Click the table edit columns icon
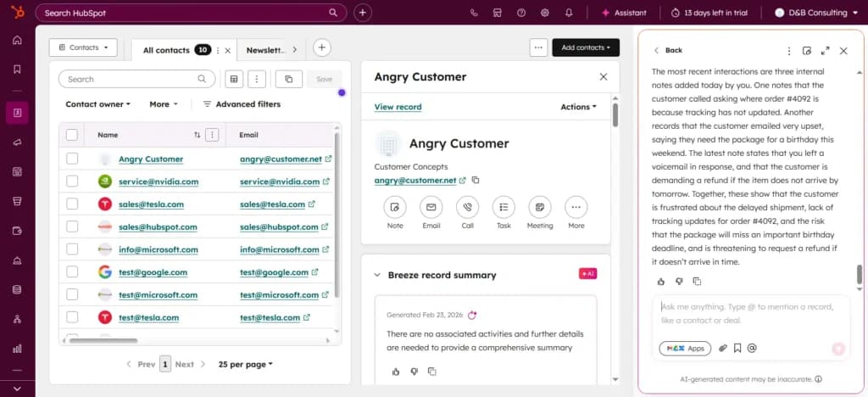 pyautogui.click(x=234, y=79)
